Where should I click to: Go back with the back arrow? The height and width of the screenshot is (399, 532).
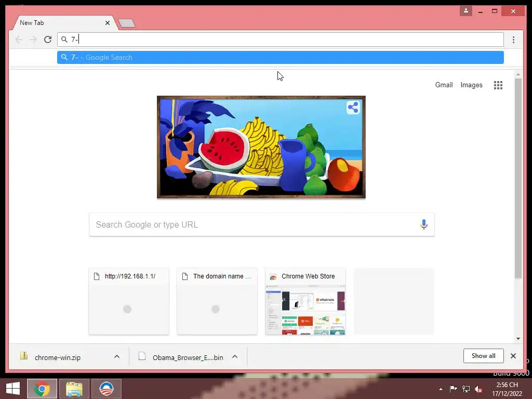click(19, 39)
